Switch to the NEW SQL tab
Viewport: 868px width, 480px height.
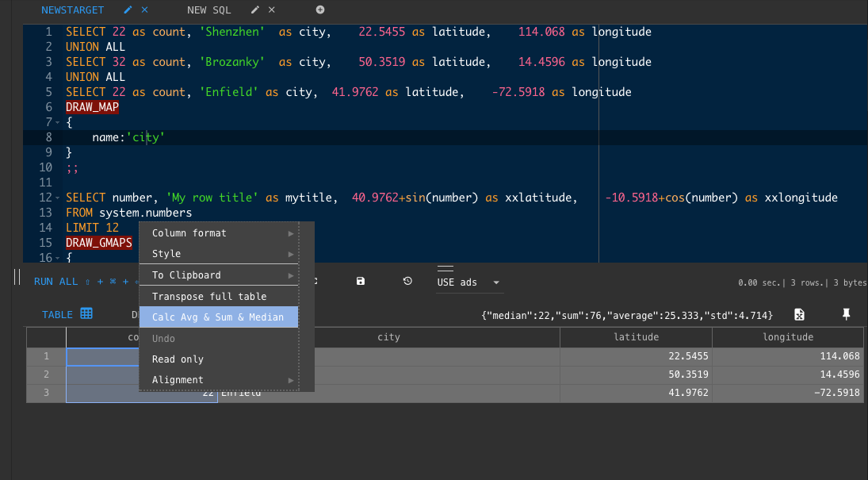[208, 10]
